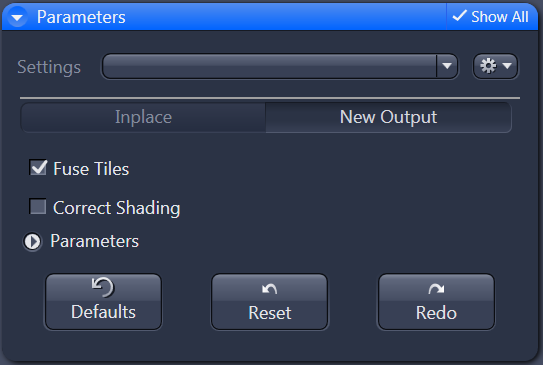Collapse the Parameters panel with the header arrow
Image resolution: width=543 pixels, height=365 pixels.
tap(17, 17)
